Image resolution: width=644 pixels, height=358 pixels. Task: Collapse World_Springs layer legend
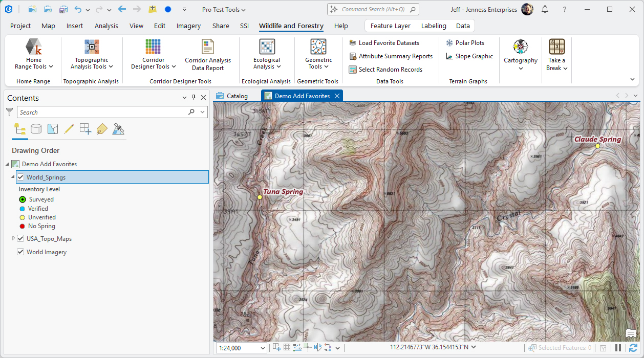(13, 177)
